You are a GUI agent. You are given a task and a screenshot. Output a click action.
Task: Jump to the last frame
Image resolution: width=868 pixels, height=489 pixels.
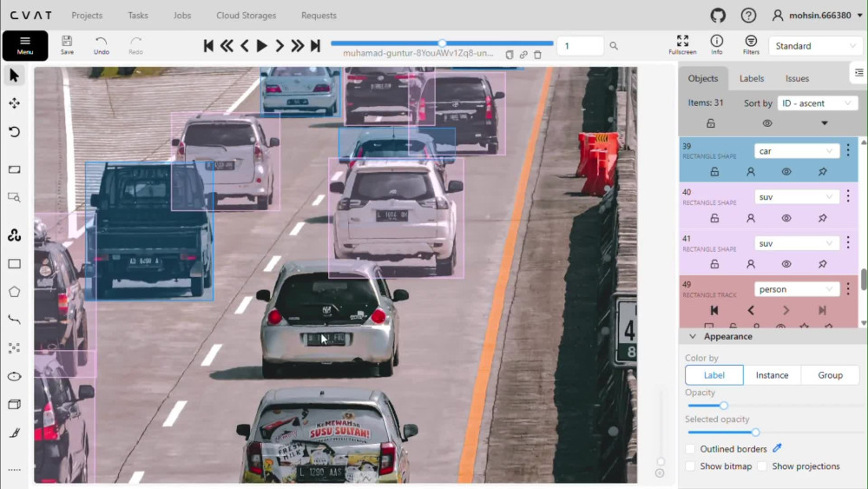316,45
